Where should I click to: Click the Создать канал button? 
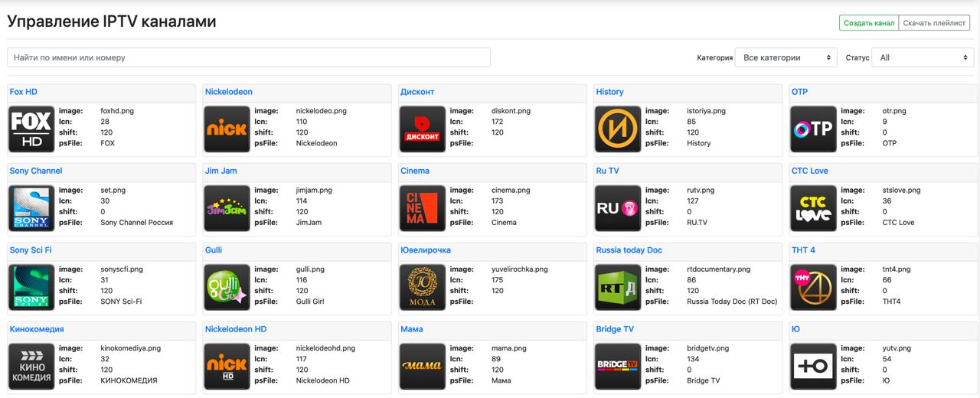click(x=869, y=23)
